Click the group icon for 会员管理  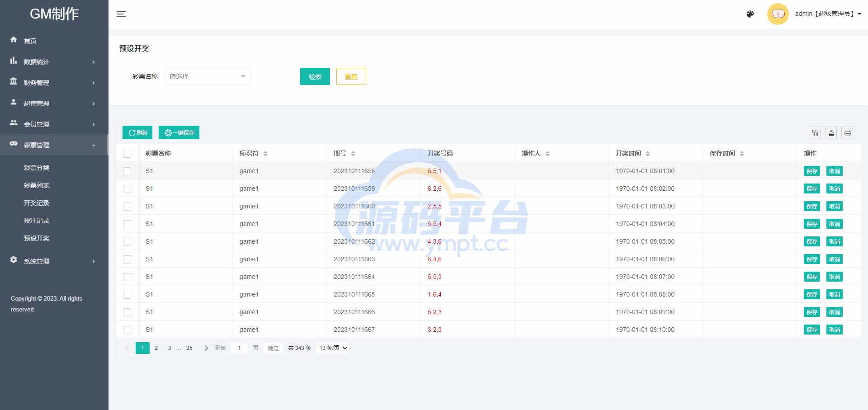(x=14, y=123)
